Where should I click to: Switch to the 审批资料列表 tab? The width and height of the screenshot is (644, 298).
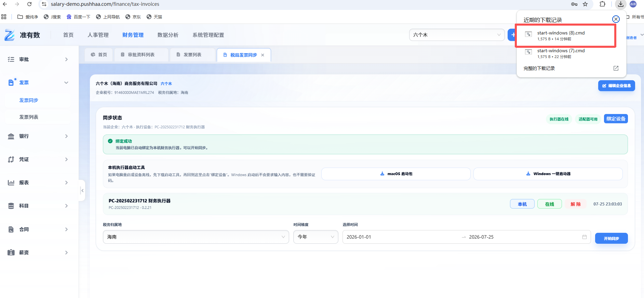pyautogui.click(x=141, y=55)
